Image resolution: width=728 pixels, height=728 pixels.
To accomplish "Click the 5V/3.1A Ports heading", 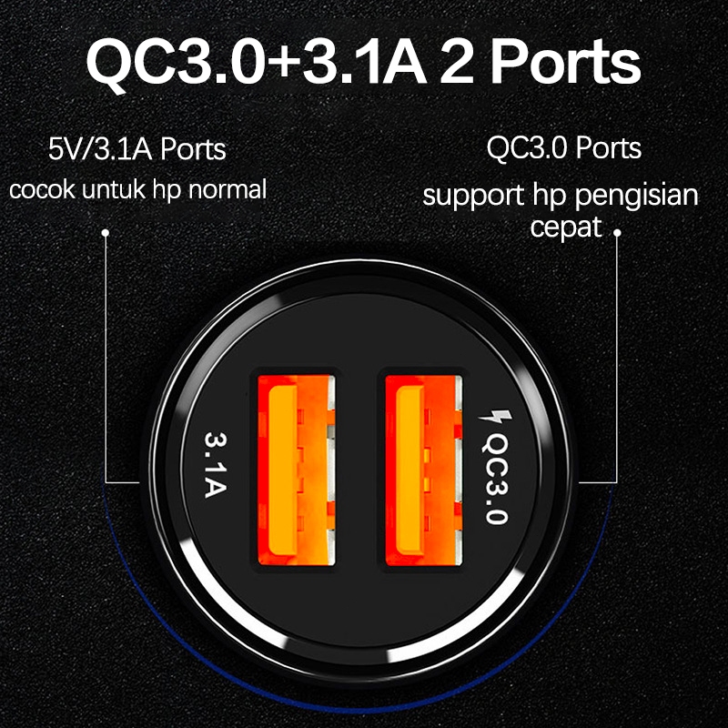I will pos(137,148).
